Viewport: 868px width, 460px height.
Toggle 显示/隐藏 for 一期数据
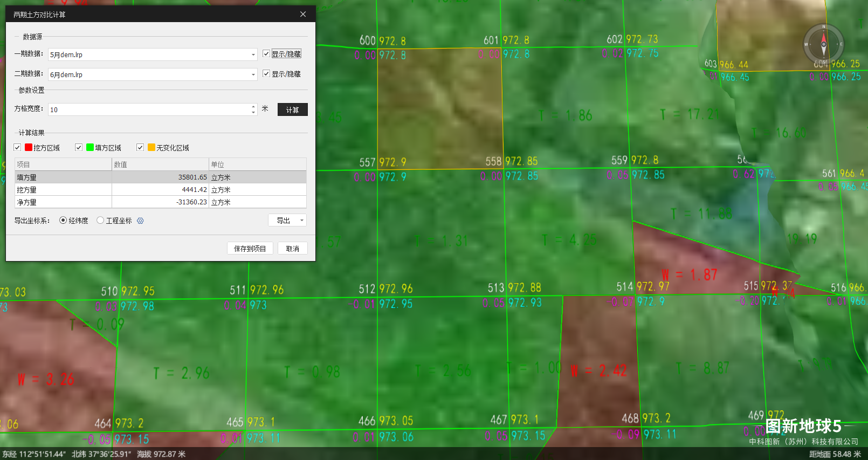pyautogui.click(x=266, y=53)
